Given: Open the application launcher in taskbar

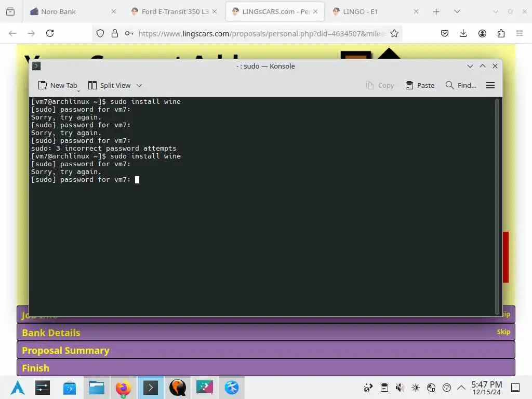Looking at the screenshot, I should click(x=18, y=388).
